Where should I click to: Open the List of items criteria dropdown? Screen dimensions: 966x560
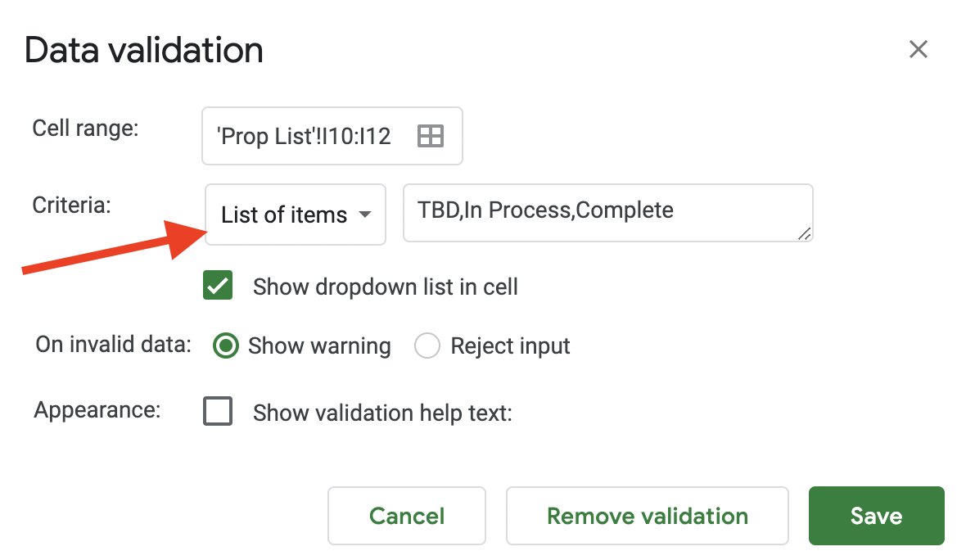[x=295, y=215]
